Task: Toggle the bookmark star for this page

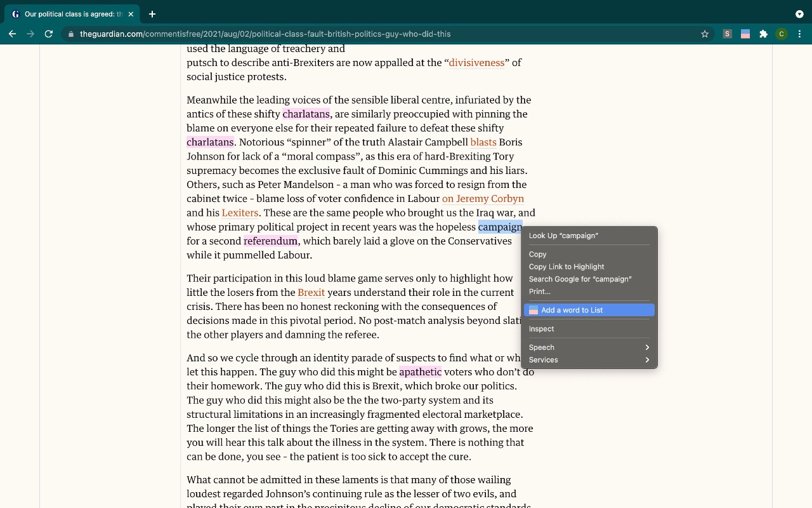Action: click(704, 34)
